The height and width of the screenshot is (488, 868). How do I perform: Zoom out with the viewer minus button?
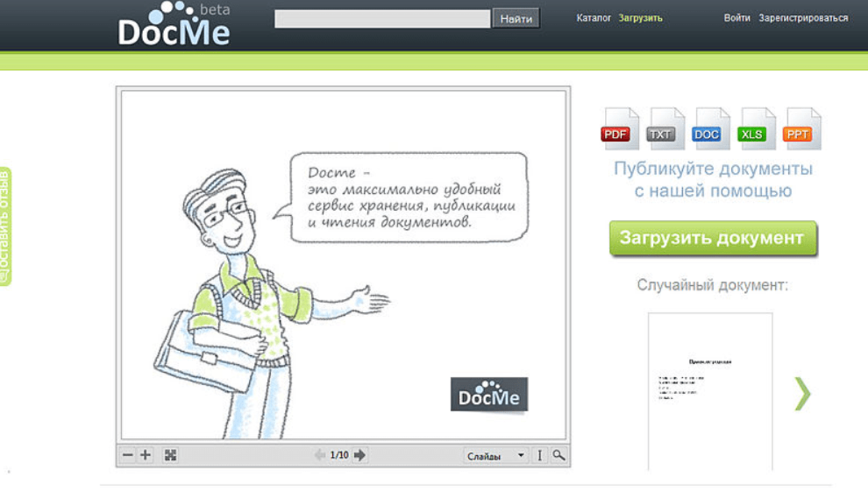[127, 455]
